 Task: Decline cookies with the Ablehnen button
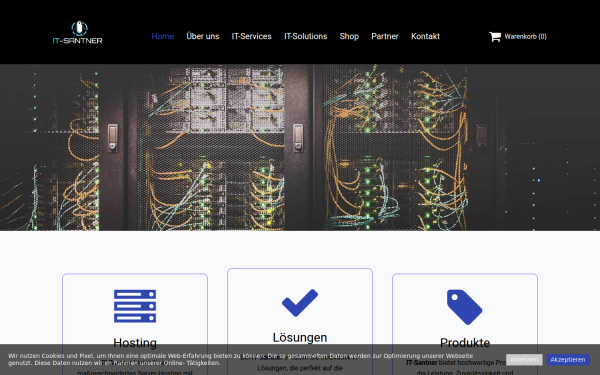(524, 359)
